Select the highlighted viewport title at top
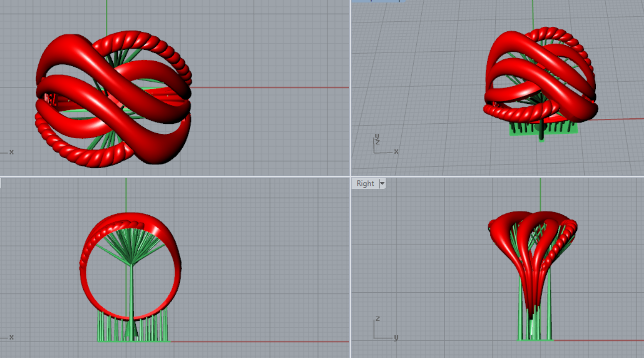 tap(378, 1)
